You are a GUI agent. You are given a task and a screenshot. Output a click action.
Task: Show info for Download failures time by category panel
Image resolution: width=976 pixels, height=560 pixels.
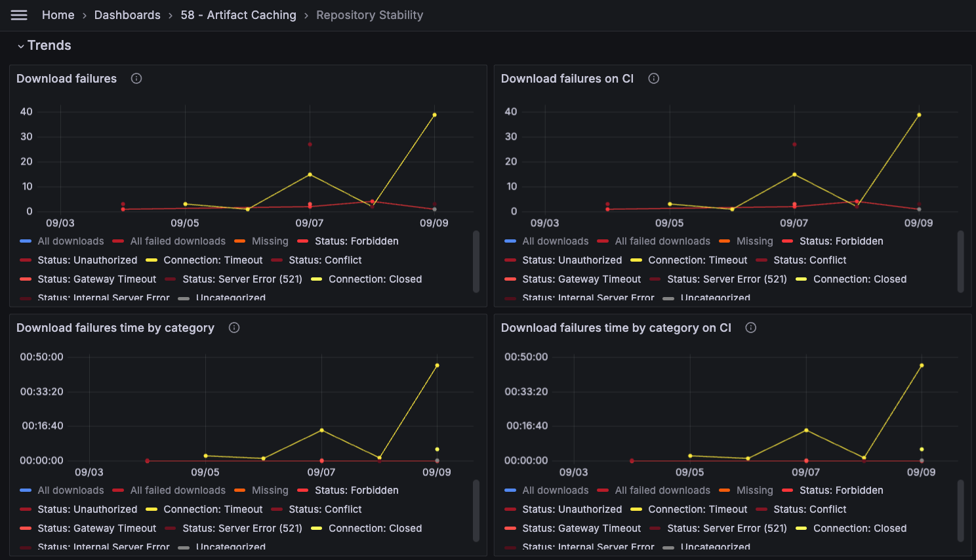point(234,328)
